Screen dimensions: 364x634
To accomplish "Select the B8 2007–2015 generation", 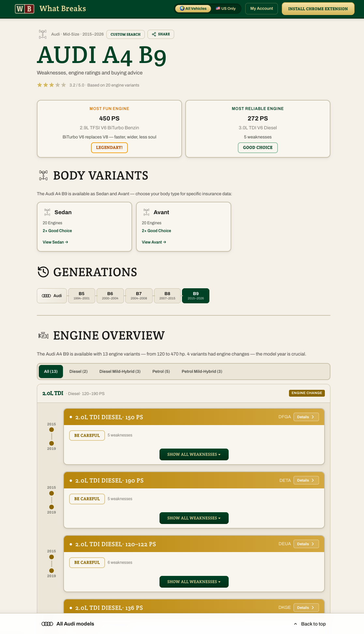I will point(167,296).
